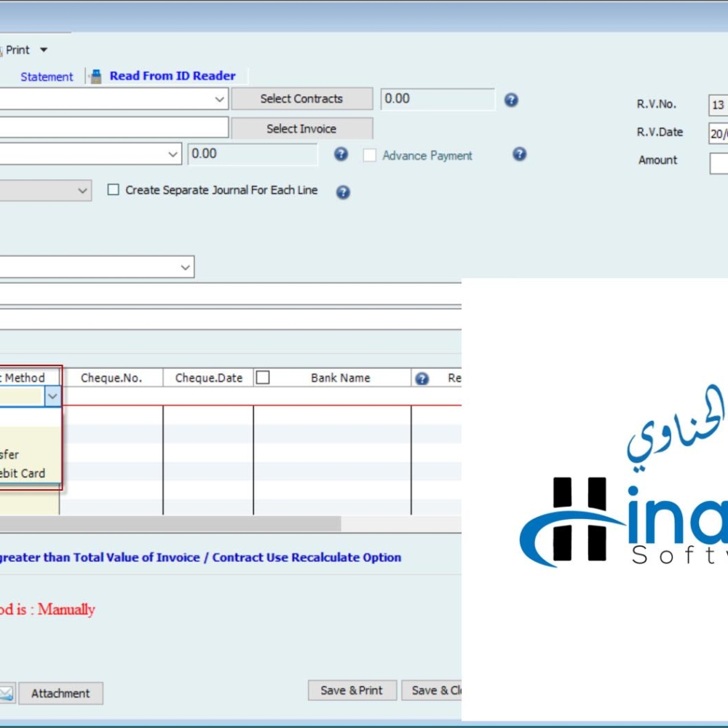The image size is (728, 728).
Task: Open the Statement link
Action: point(47,76)
